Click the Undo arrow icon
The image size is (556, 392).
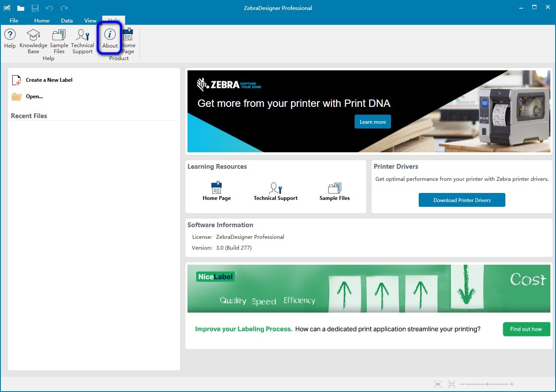click(x=50, y=7)
